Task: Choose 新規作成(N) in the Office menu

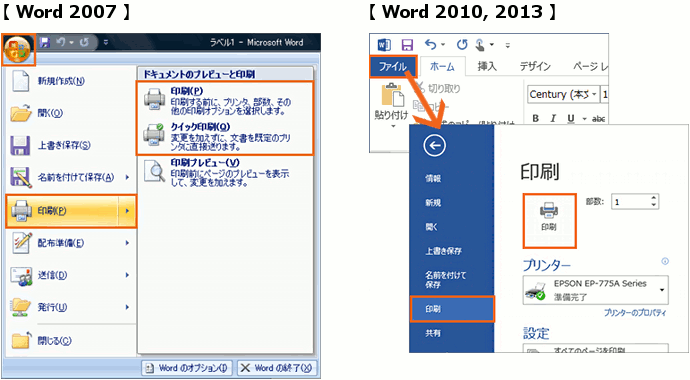Action: [71, 81]
